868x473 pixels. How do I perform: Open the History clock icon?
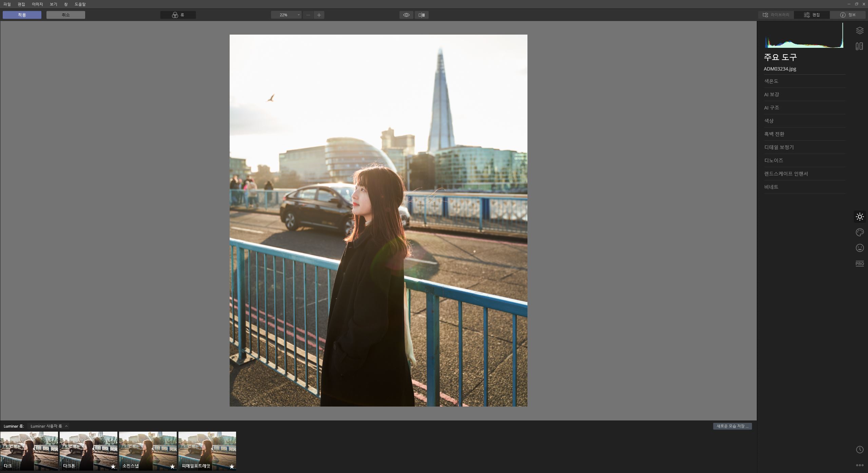tap(860, 450)
